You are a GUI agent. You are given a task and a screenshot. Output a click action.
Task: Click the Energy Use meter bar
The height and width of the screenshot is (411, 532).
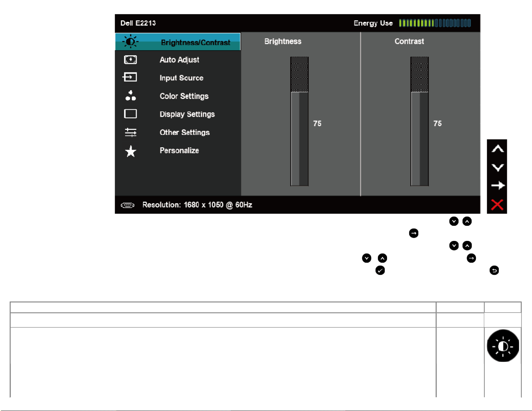pos(435,23)
